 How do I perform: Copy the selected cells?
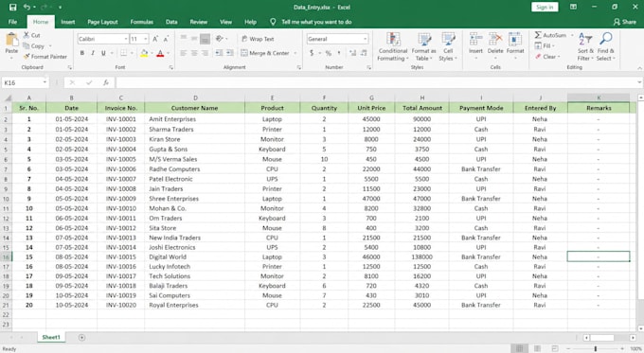(x=34, y=46)
